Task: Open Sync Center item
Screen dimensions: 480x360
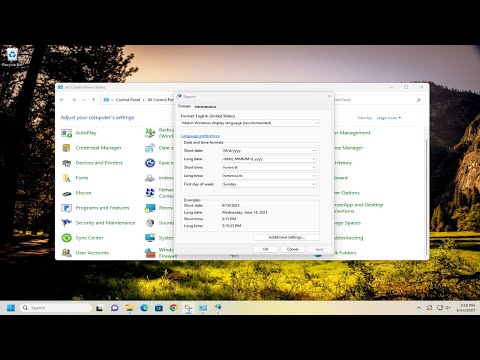Action: click(x=89, y=238)
